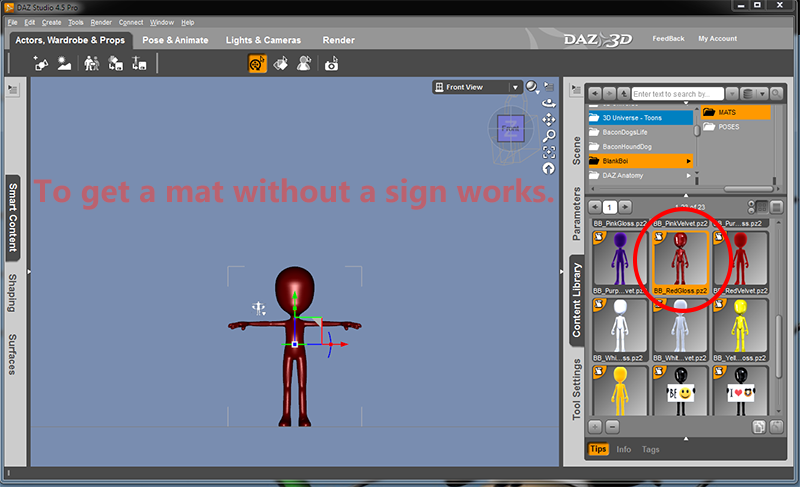Go up one folder level
Screen dimensions: 800x487
[623, 94]
